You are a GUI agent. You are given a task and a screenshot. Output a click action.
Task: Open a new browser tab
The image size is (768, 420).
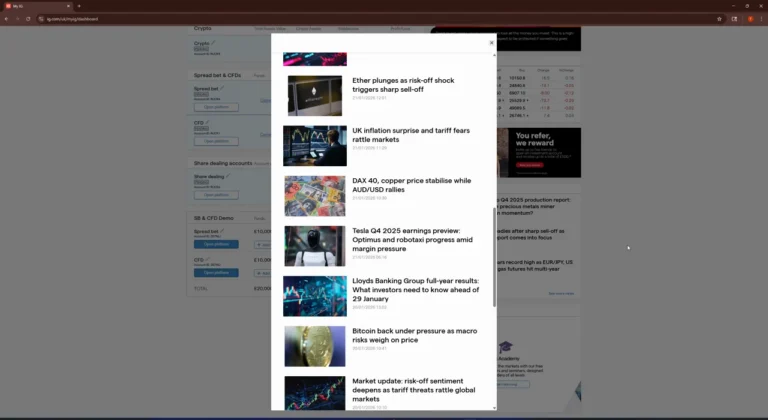pos(79,6)
